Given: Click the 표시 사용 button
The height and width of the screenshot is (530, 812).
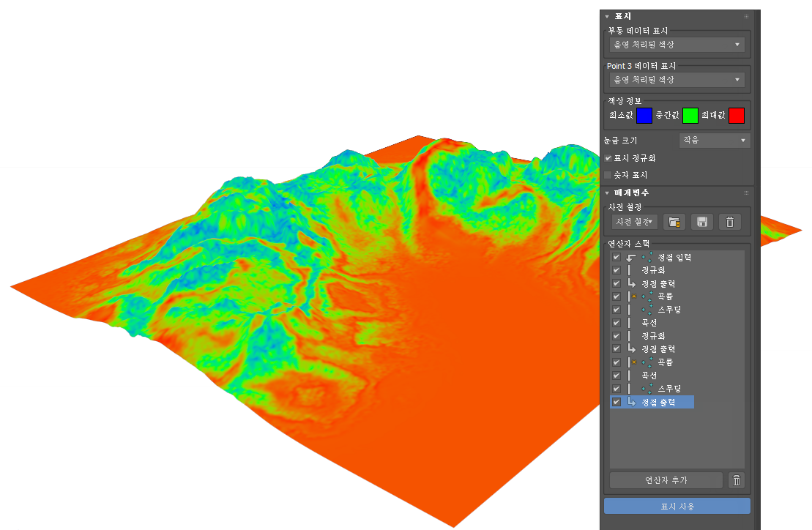Looking at the screenshot, I should coord(677,506).
